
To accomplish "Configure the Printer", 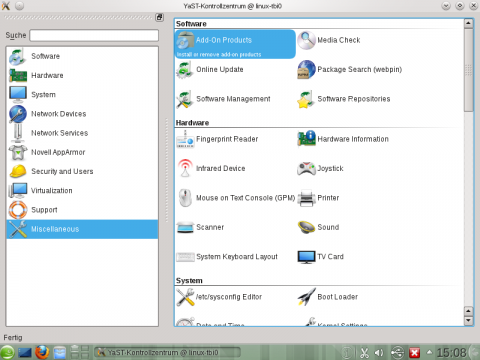I will click(x=318, y=198).
